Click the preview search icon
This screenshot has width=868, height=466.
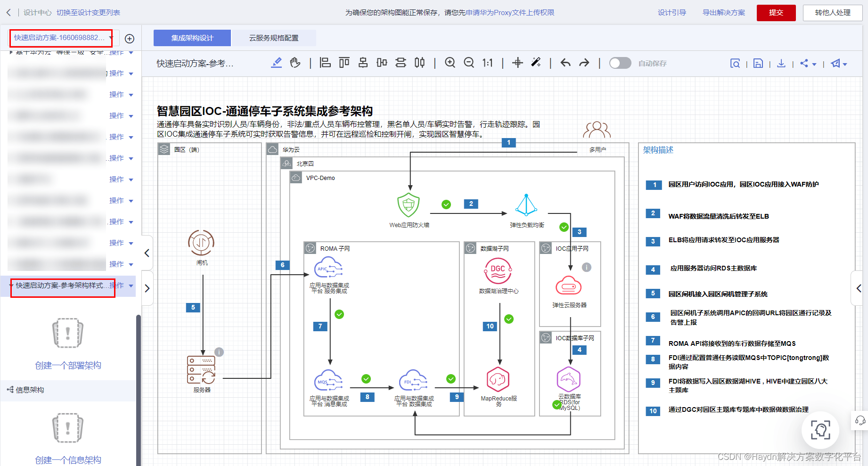click(x=735, y=63)
